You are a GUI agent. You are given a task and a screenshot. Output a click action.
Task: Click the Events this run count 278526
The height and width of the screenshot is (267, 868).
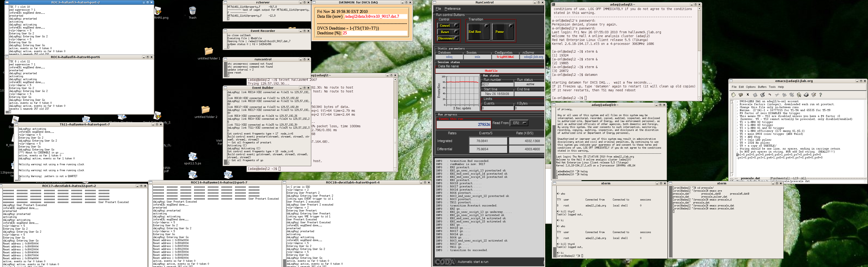[x=464, y=124]
